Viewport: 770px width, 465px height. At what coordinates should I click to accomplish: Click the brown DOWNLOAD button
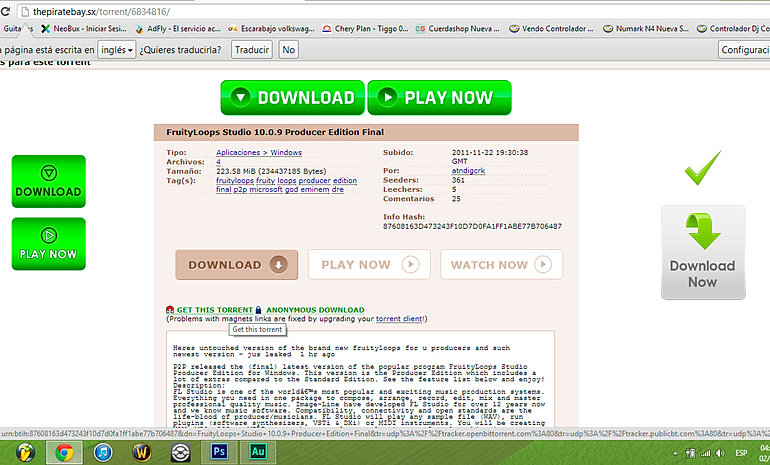[x=237, y=265]
